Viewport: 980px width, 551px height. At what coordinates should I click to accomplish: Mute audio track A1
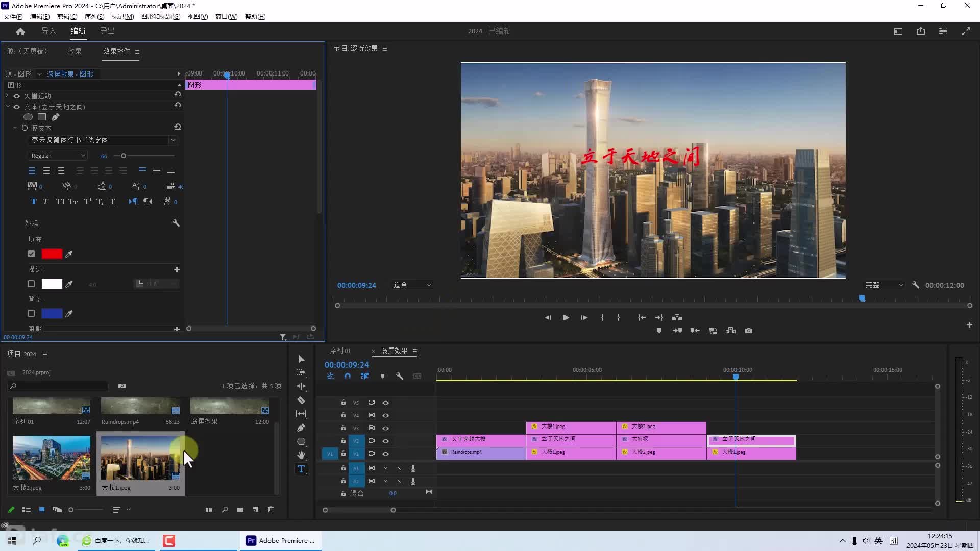[385, 468]
